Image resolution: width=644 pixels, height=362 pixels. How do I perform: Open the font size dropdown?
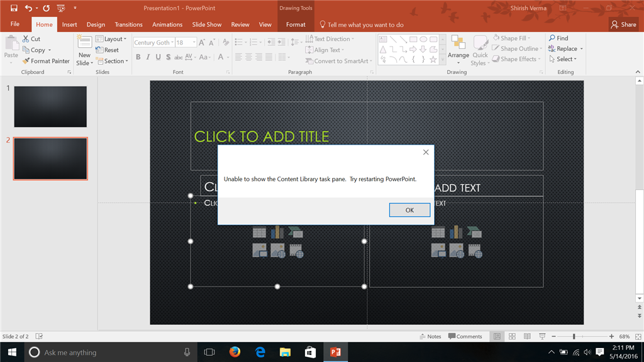pyautogui.click(x=194, y=42)
